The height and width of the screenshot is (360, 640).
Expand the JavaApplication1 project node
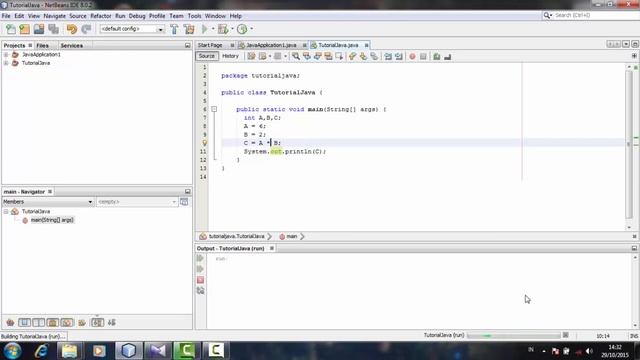(x=6, y=54)
